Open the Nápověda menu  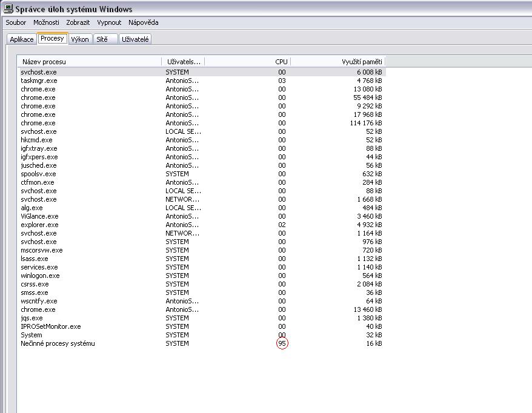[x=143, y=22]
